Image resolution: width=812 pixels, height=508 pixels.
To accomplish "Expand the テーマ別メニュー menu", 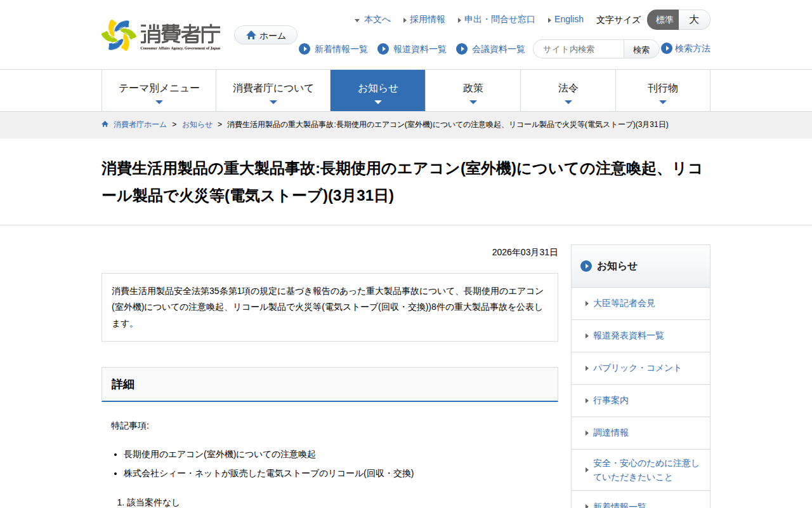I will [x=159, y=91].
